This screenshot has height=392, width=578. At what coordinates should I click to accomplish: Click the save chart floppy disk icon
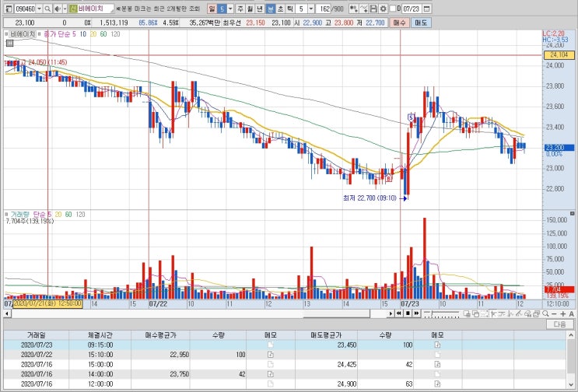pyautogui.click(x=373, y=9)
